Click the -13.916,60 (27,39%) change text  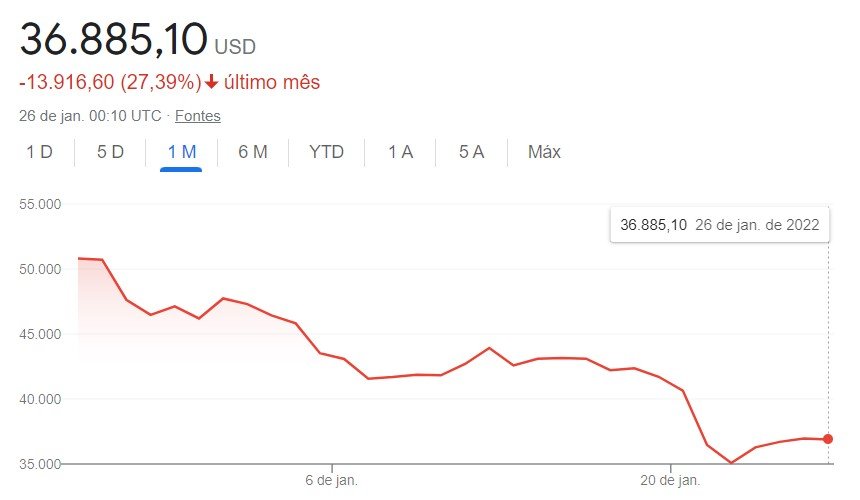tap(110, 82)
